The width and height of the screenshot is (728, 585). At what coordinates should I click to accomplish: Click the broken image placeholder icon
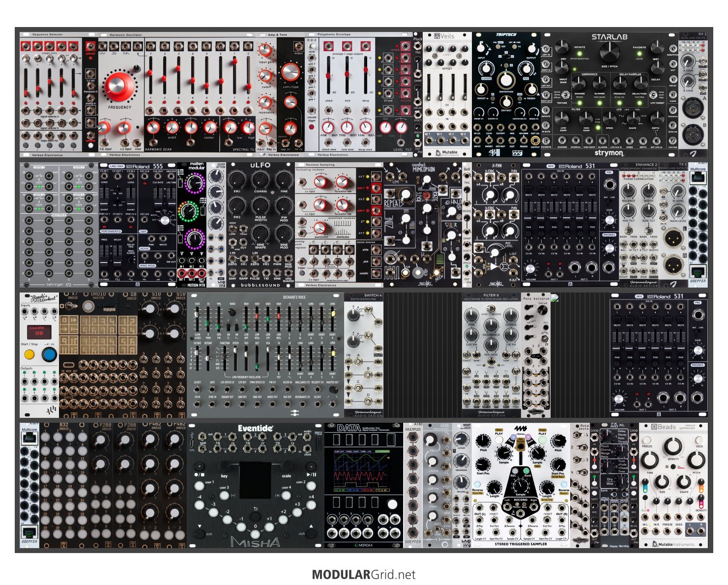(555, 298)
